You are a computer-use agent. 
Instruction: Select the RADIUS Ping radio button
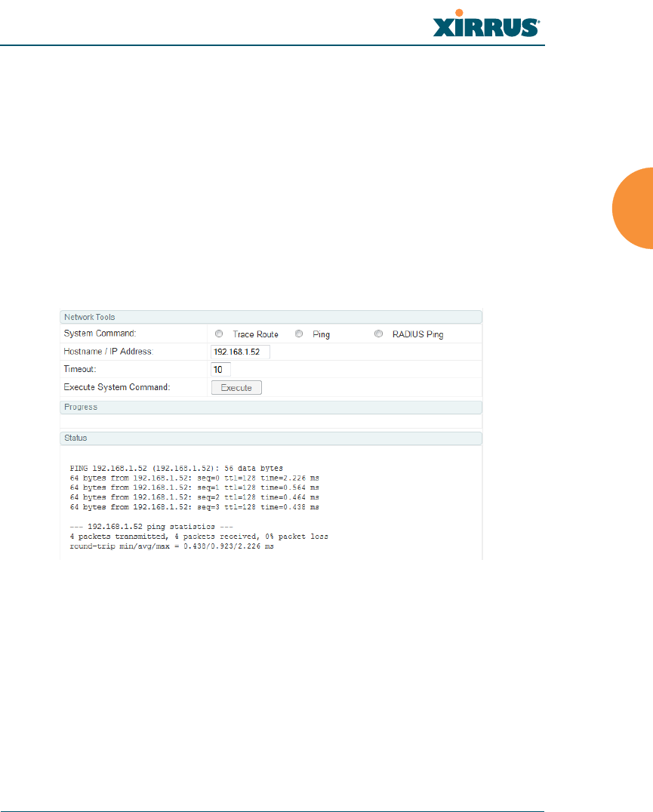(x=378, y=334)
